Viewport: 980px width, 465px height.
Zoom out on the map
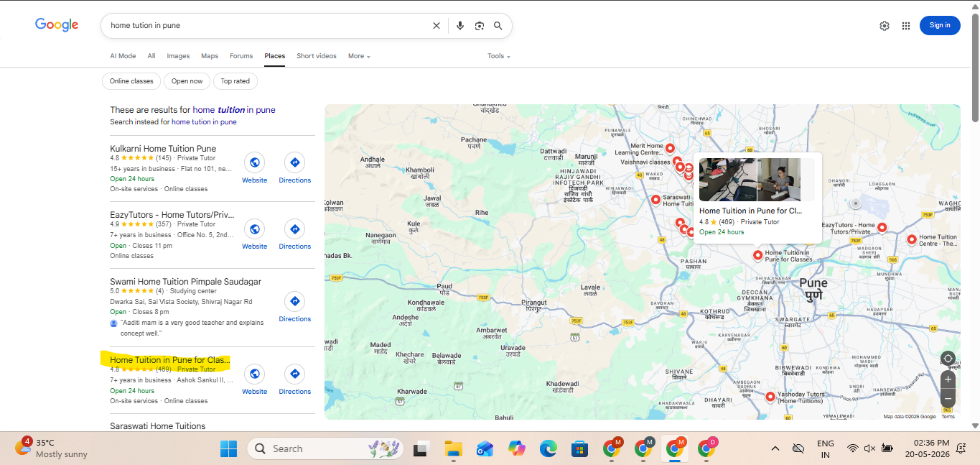948,398
